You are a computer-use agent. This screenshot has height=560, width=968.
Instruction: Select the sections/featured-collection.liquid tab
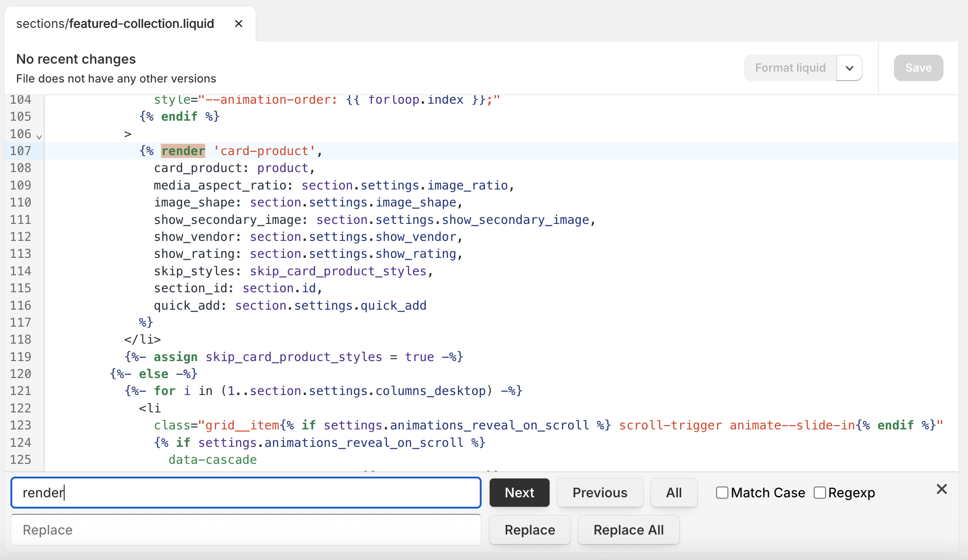point(115,24)
